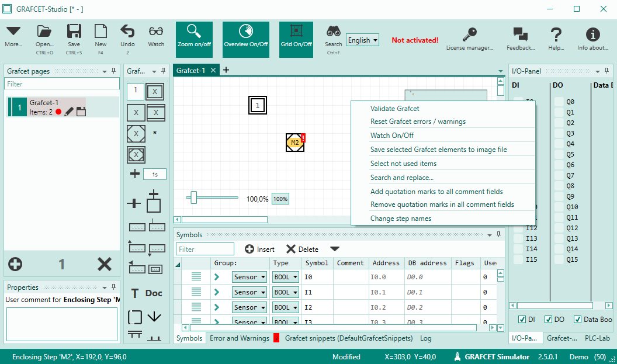
Task: Toggle Zoom on/off in the toolbar
Action: pyautogui.click(x=193, y=39)
